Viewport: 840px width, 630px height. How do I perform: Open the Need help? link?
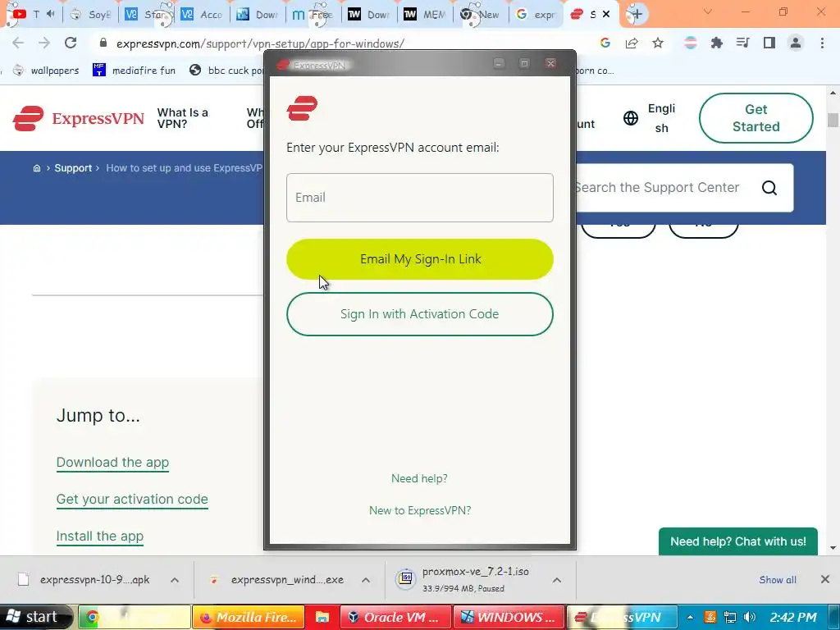(419, 478)
